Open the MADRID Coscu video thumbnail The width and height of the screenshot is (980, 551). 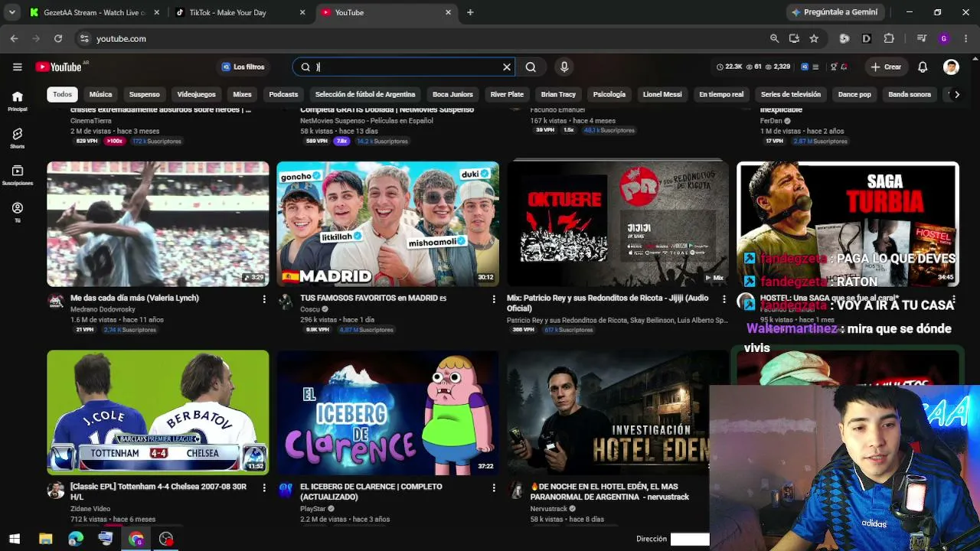click(x=387, y=223)
